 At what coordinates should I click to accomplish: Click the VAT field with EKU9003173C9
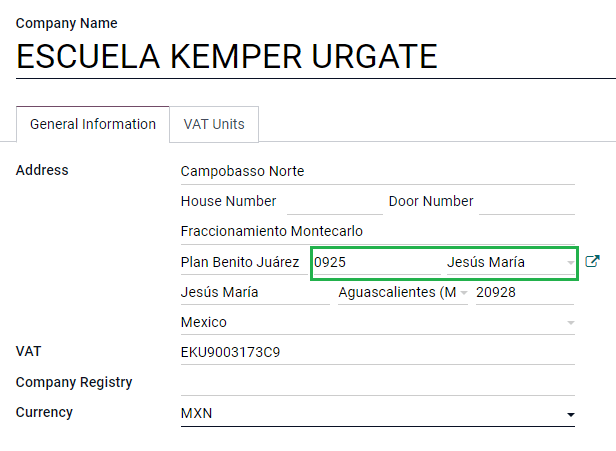tap(377, 353)
